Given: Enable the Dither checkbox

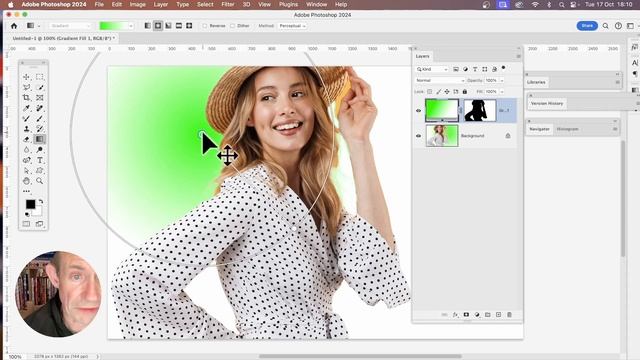Looking at the screenshot, I should tap(233, 26).
